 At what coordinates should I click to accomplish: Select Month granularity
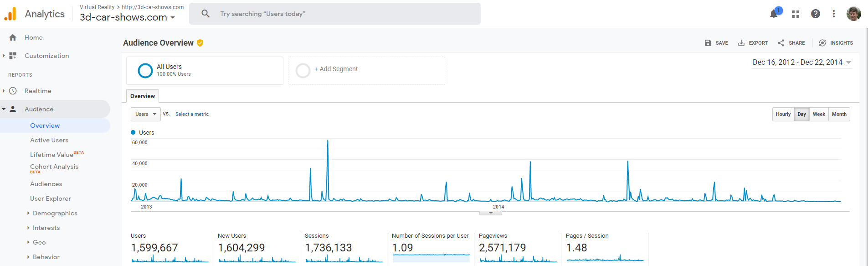(x=839, y=114)
